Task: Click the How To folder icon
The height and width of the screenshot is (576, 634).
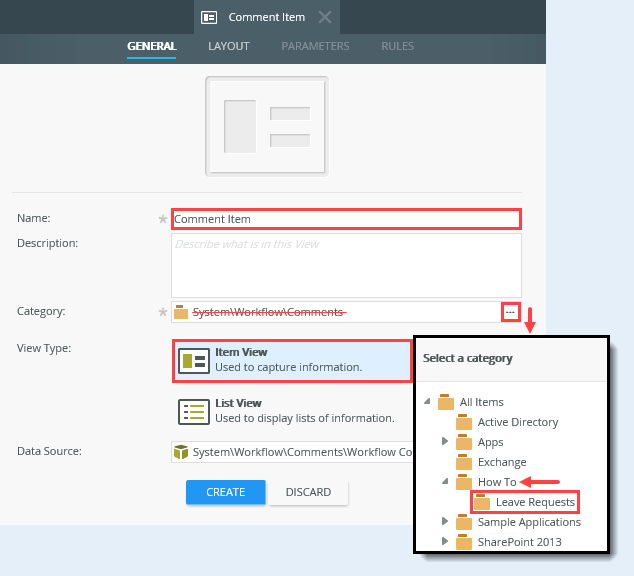Action: coord(464,482)
